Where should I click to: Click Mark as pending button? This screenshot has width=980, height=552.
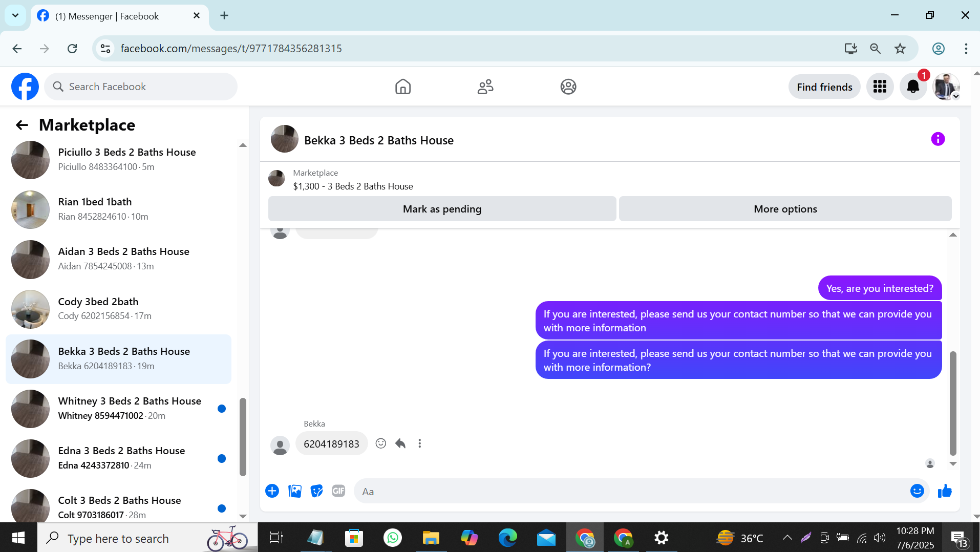[x=442, y=209]
